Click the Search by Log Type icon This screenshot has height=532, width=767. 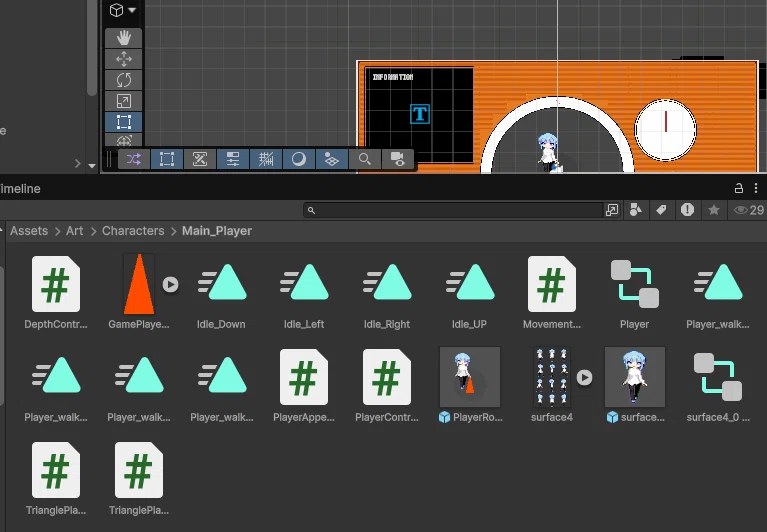[x=687, y=210]
